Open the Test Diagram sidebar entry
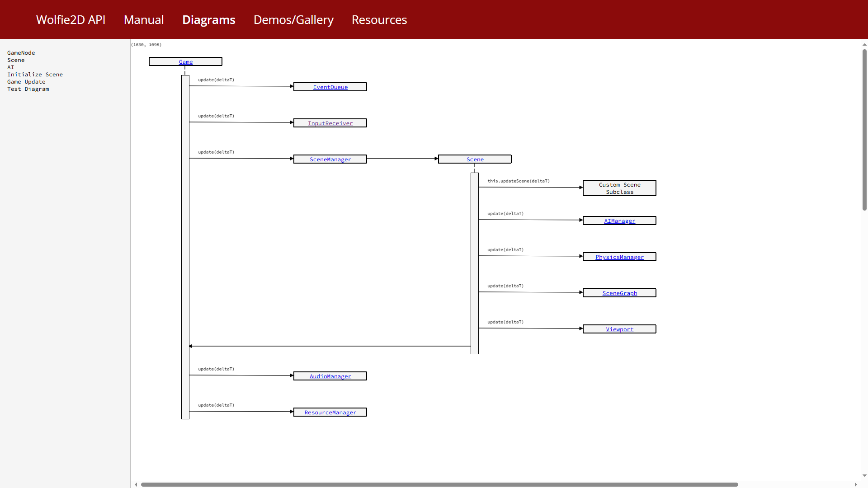The width and height of the screenshot is (868, 488). coord(28,89)
